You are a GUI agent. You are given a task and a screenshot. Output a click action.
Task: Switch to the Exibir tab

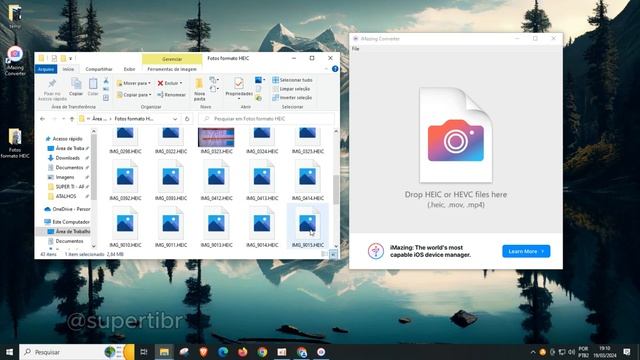pyautogui.click(x=129, y=69)
